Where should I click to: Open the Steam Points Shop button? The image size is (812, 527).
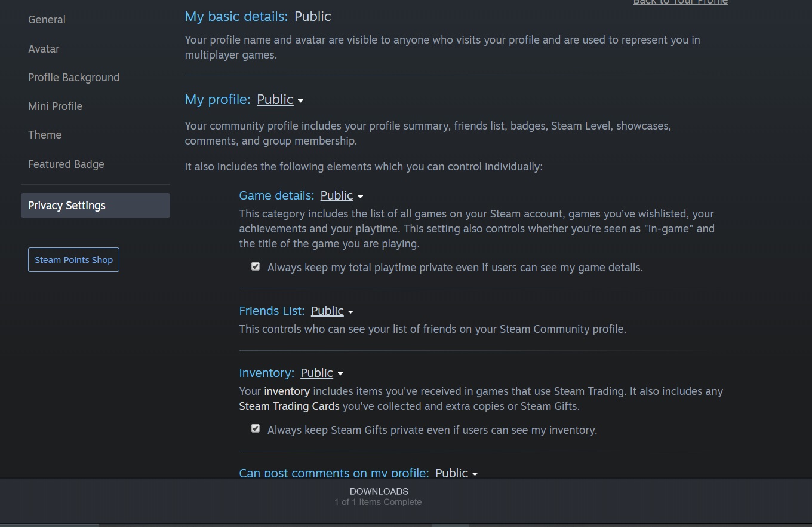(73, 260)
